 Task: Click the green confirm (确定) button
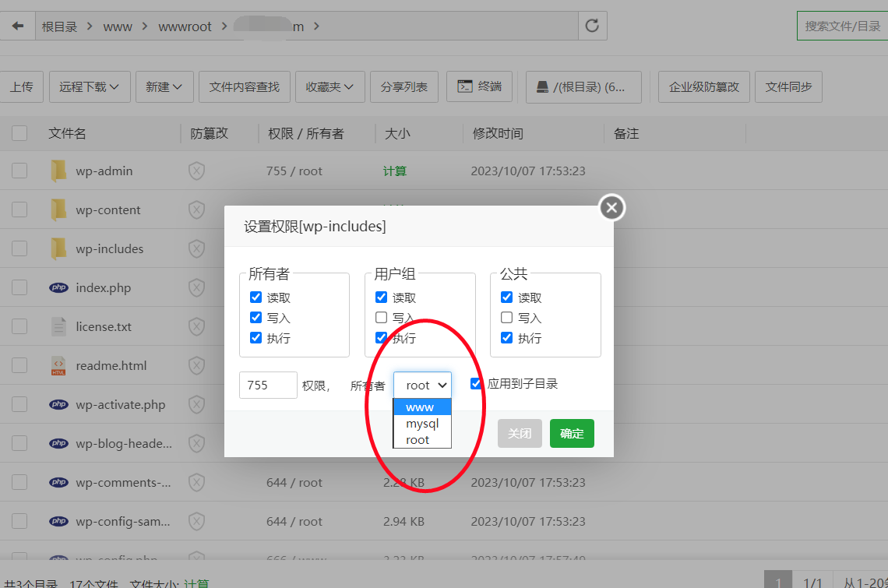(572, 434)
